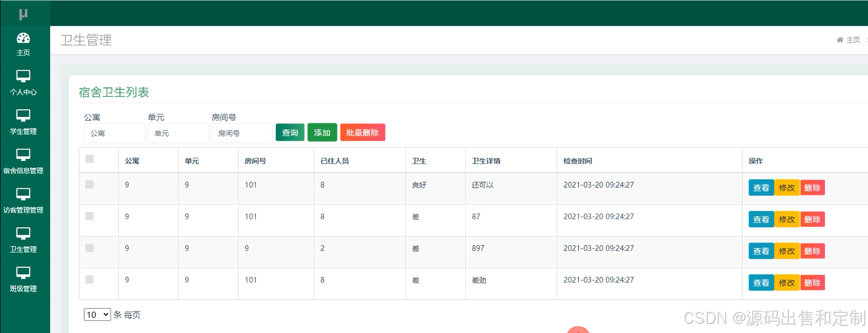Open 班级管理 monitor icon in sidebar
The height and width of the screenshot is (333, 868).
pos(23,273)
